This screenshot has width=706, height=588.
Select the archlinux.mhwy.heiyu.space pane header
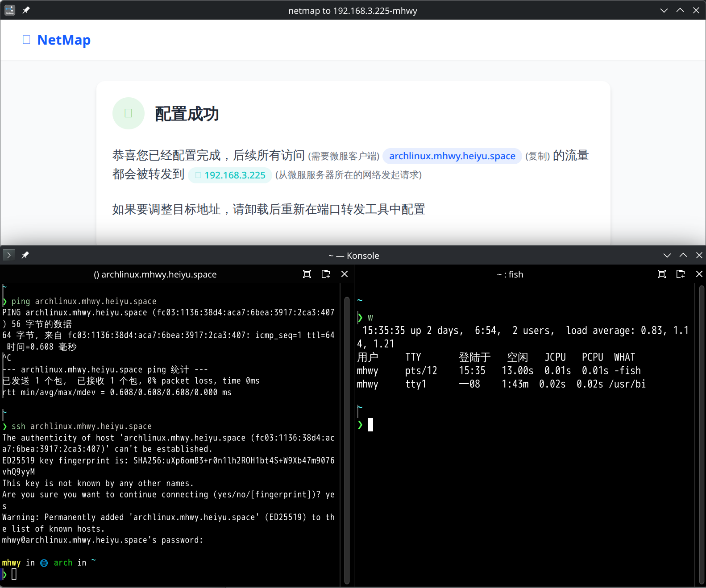pos(155,274)
